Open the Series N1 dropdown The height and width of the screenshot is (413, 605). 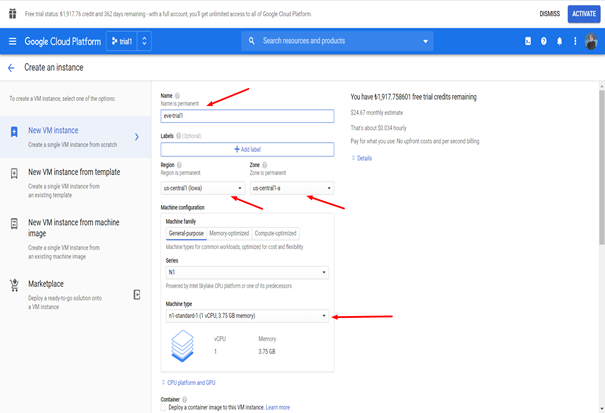click(247, 273)
